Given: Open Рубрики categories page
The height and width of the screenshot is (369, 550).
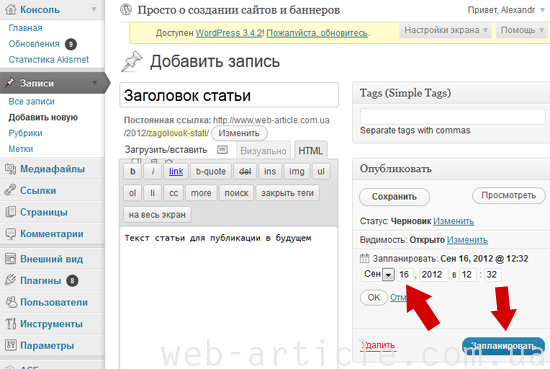Looking at the screenshot, I should (25, 133).
